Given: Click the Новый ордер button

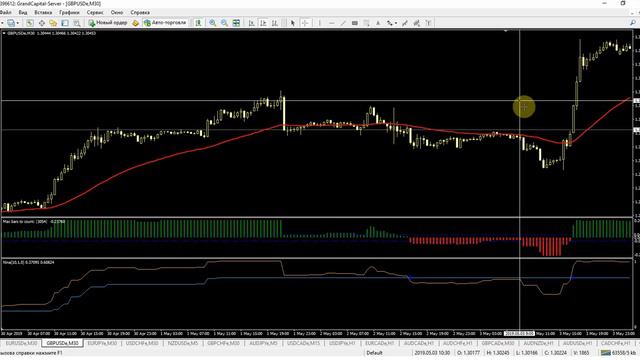Looking at the screenshot, I should pyautogui.click(x=108, y=23).
